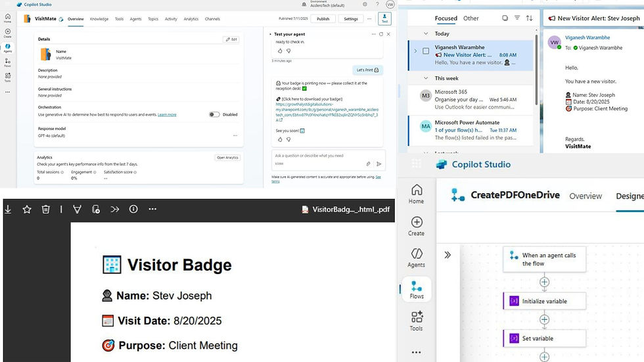Follow the Learn more link under Orchestration
Screen dimensions: 644x362
(x=167, y=114)
